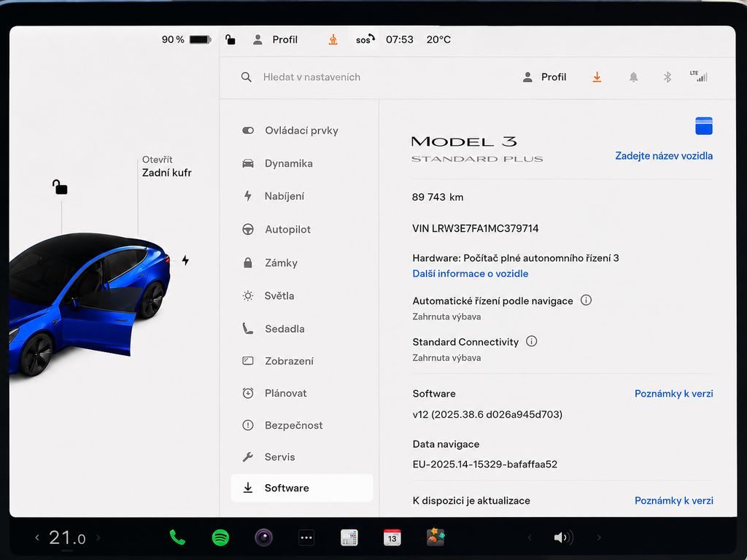Image resolution: width=747 pixels, height=560 pixels.
Task: Open info on Standard Connectivity
Action: [x=531, y=341]
